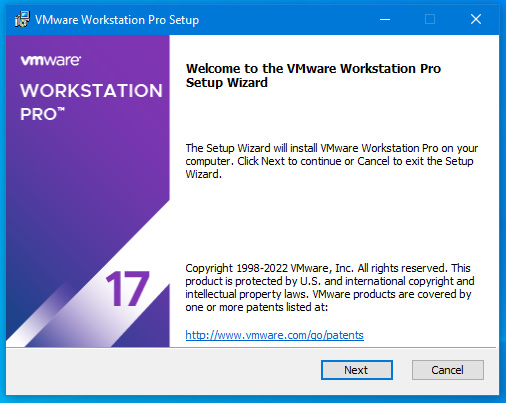Image resolution: width=506 pixels, height=403 pixels.
Task: Click the Cancel button
Action: (448, 370)
